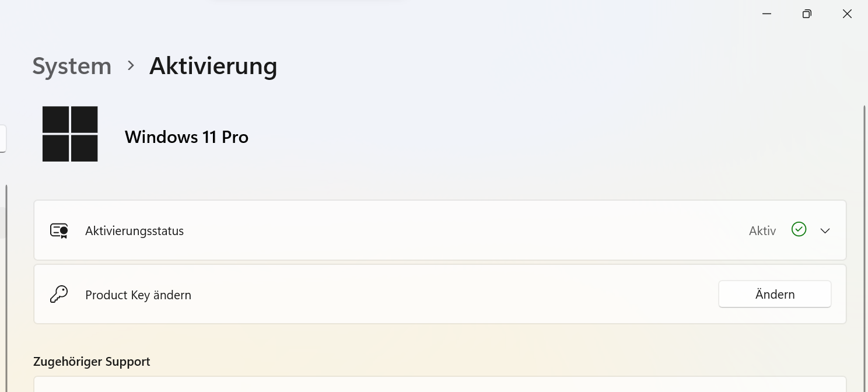Select the Windows 11 Pro edition text
The image size is (868, 392).
[x=187, y=137]
